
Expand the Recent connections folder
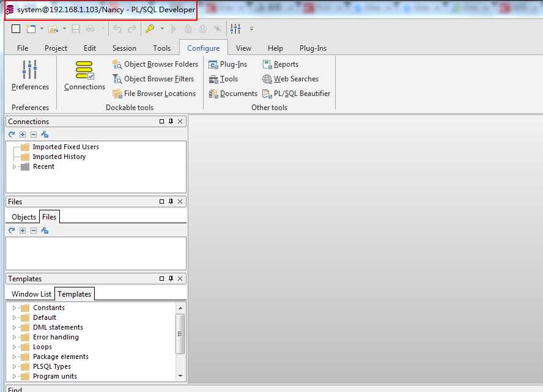pyautogui.click(x=14, y=166)
